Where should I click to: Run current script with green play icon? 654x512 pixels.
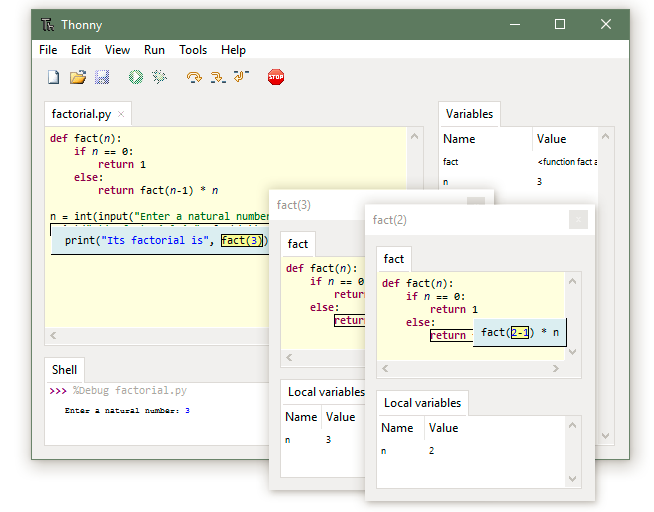coord(135,77)
